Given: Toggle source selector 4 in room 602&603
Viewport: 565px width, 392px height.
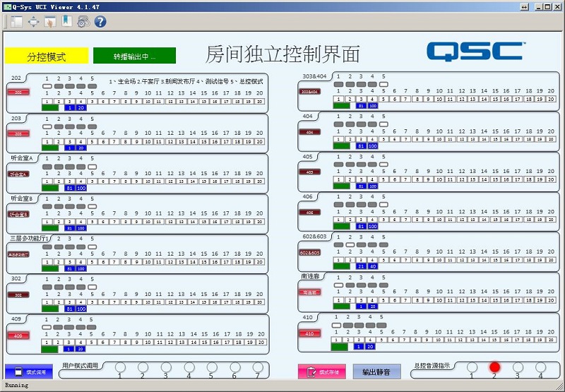Looking at the screenshot, I should pyautogui.click(x=372, y=244).
